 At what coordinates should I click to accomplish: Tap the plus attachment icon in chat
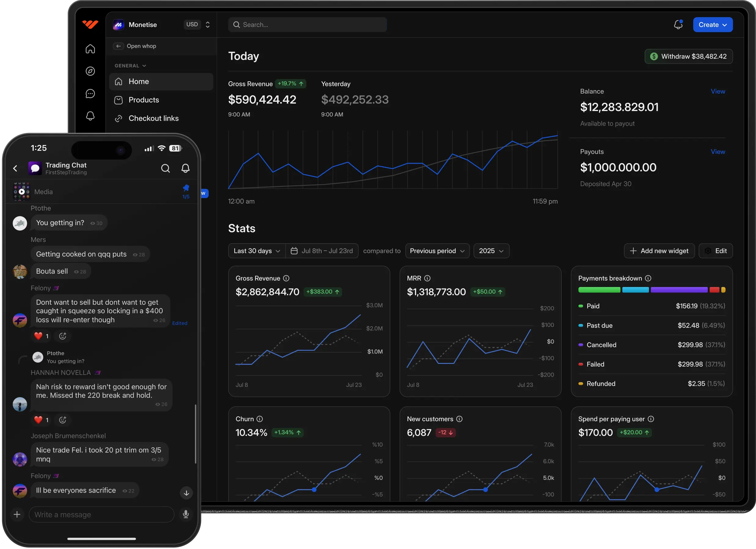[x=17, y=514]
